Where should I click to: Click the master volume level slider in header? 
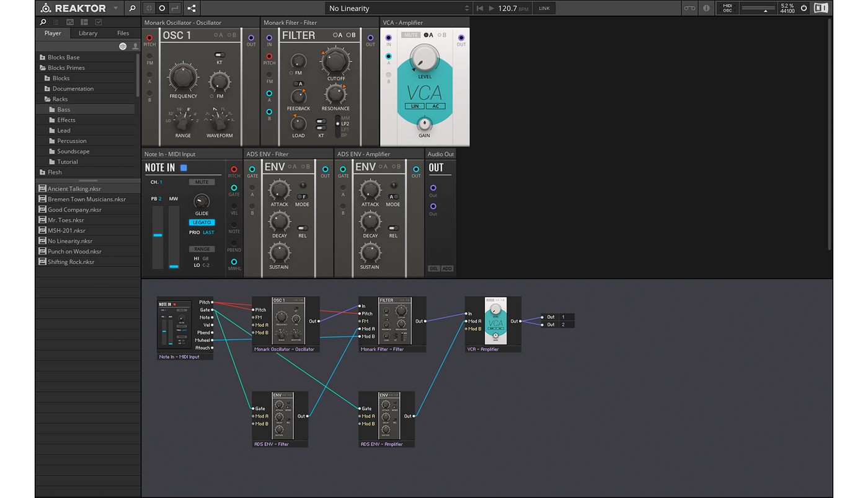758,9
